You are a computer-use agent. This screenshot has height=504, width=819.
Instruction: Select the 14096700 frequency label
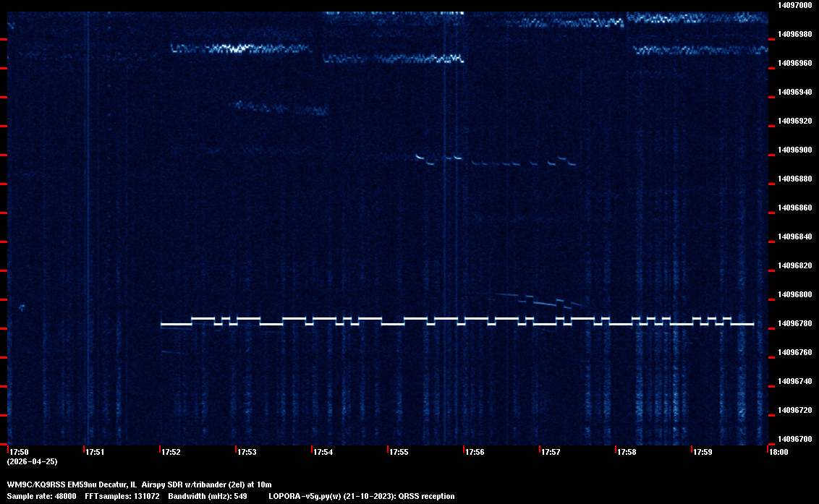coord(794,439)
